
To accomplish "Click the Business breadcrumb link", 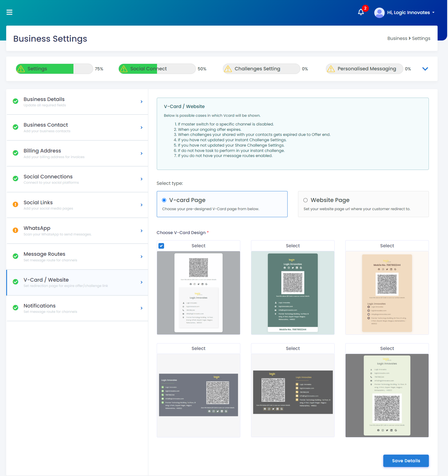I will tap(397, 39).
